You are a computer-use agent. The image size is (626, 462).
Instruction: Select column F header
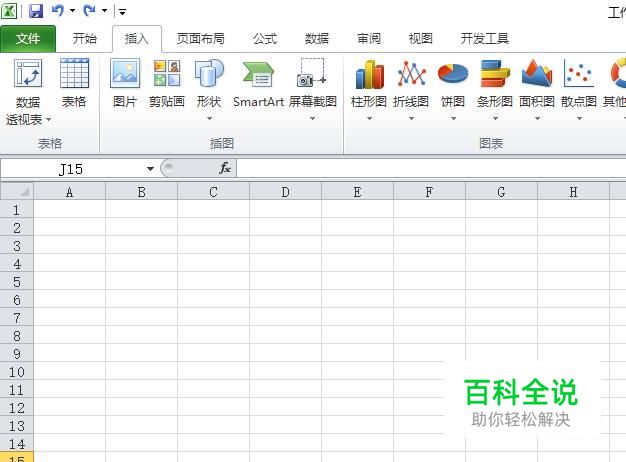429,192
